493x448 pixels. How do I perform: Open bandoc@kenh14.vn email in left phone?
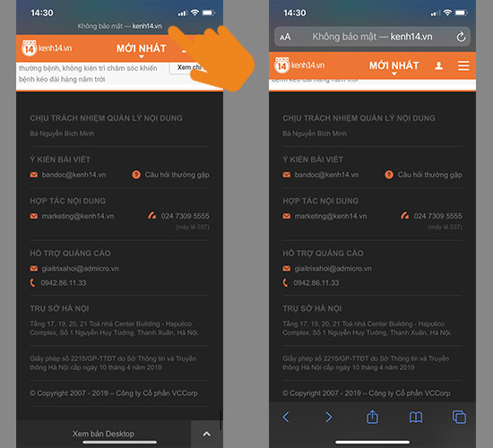(x=74, y=175)
